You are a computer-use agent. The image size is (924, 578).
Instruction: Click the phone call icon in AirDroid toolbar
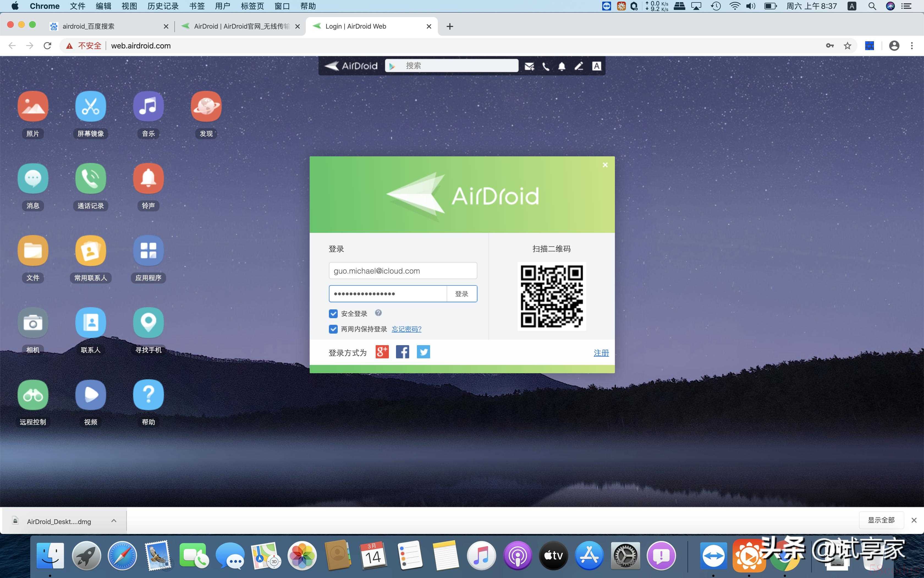coord(546,66)
